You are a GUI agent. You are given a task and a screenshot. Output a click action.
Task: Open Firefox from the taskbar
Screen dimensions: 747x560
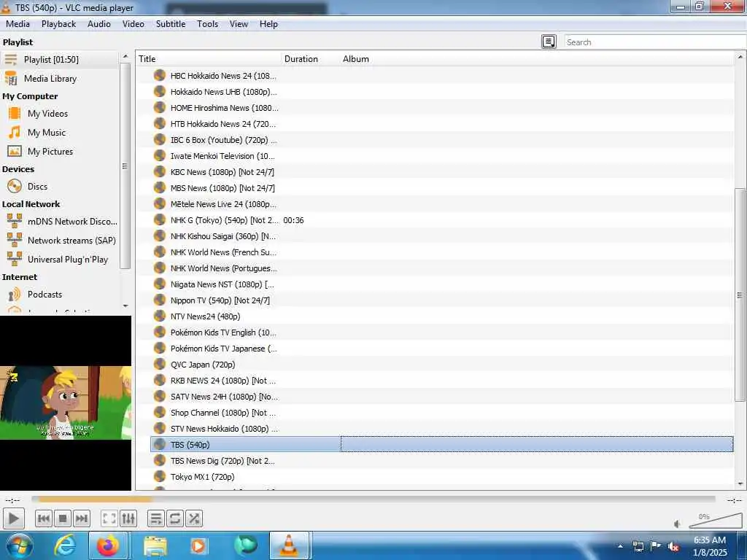click(108, 545)
